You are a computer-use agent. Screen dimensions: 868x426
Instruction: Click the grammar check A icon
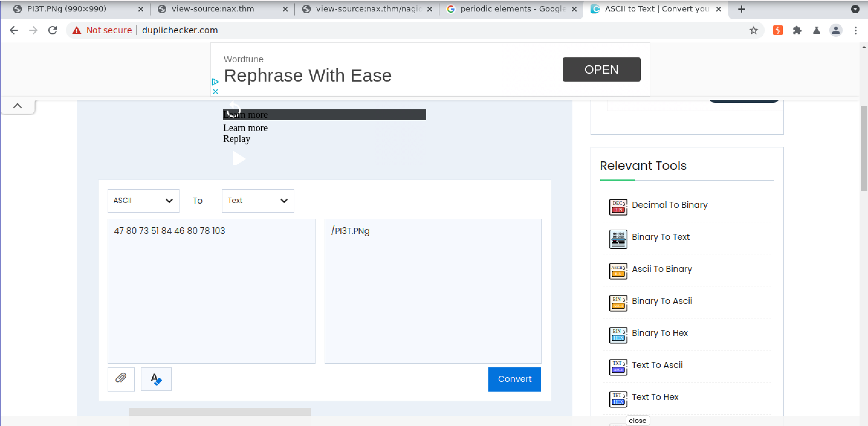[156, 379]
